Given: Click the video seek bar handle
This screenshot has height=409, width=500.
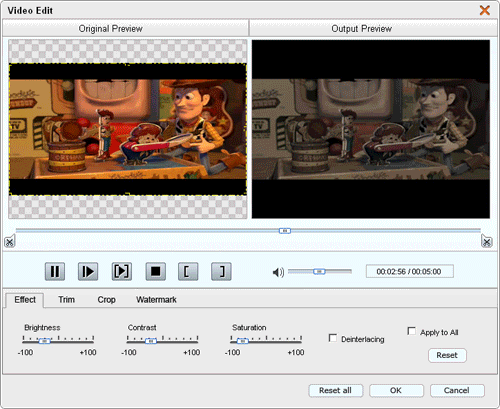Looking at the screenshot, I should (x=285, y=231).
